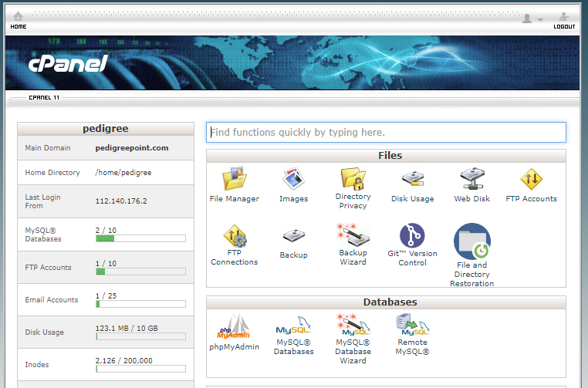588x388 pixels.
Task: Select the 112.140.176.2 last login IP
Action: (x=121, y=201)
